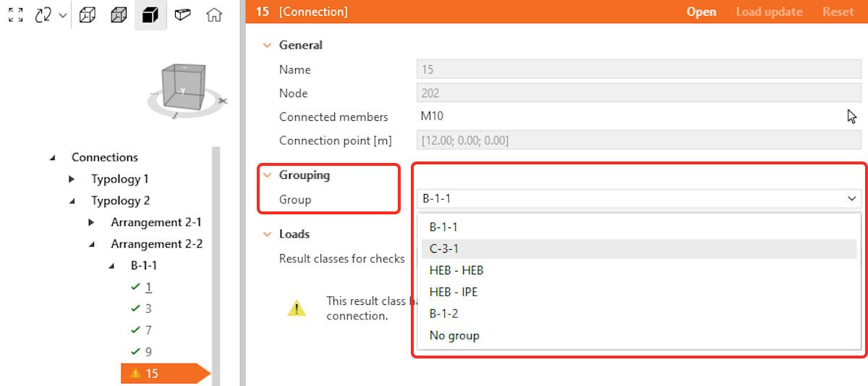Click the Open button in header

point(701,12)
